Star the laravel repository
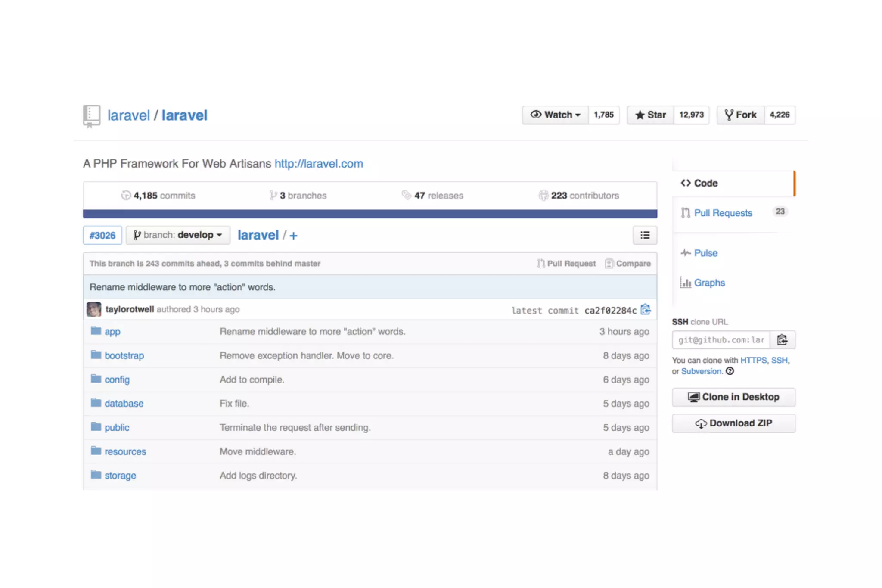The image size is (882, 588). (x=650, y=115)
